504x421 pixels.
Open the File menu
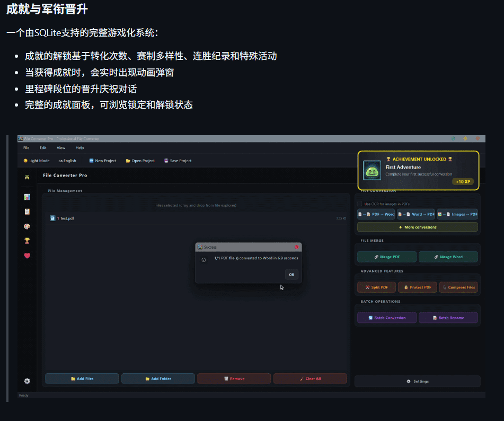click(x=26, y=148)
